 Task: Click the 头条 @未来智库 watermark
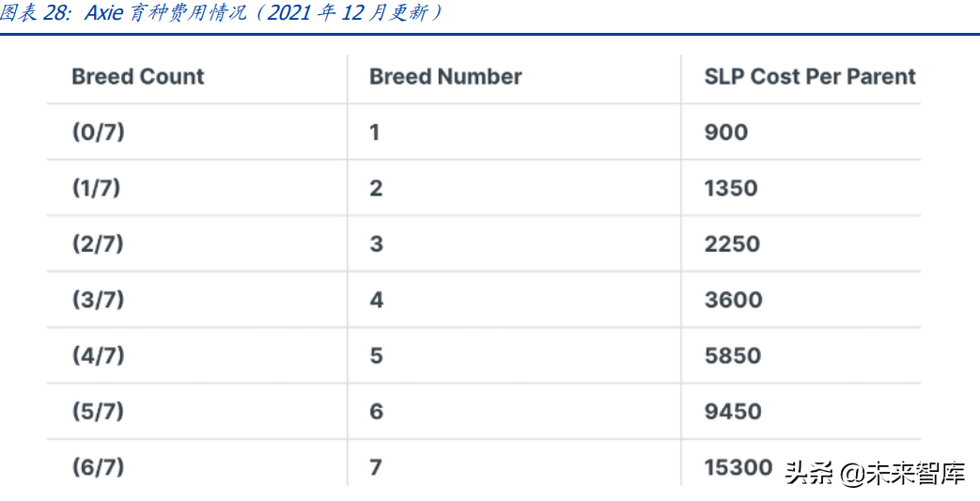(875, 474)
